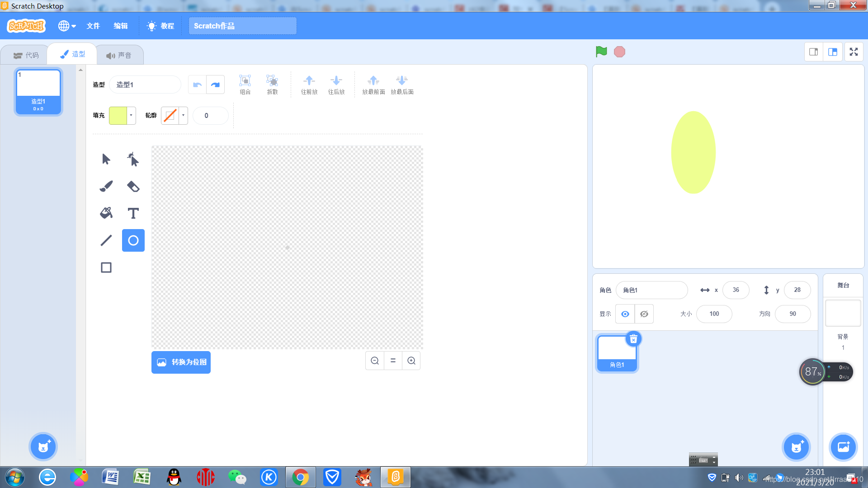Open the fill color dropdown
868x488 pixels.
point(131,115)
